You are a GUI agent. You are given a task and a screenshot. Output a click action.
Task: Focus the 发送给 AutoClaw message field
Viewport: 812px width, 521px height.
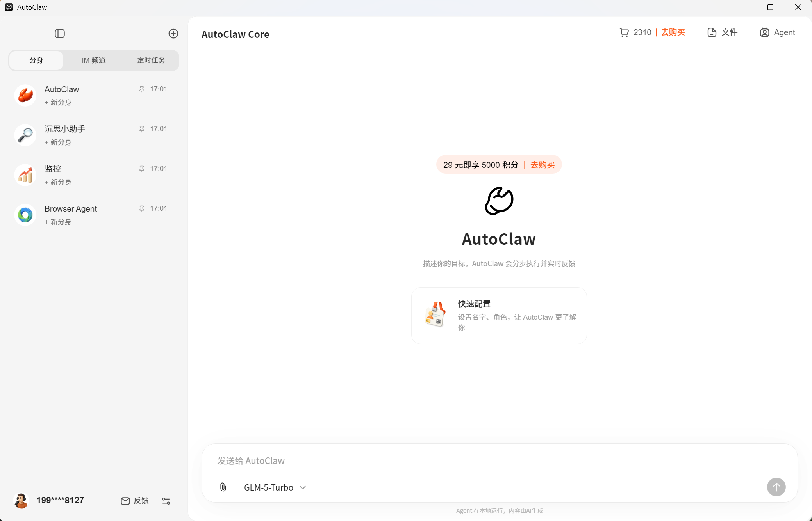pos(499,461)
